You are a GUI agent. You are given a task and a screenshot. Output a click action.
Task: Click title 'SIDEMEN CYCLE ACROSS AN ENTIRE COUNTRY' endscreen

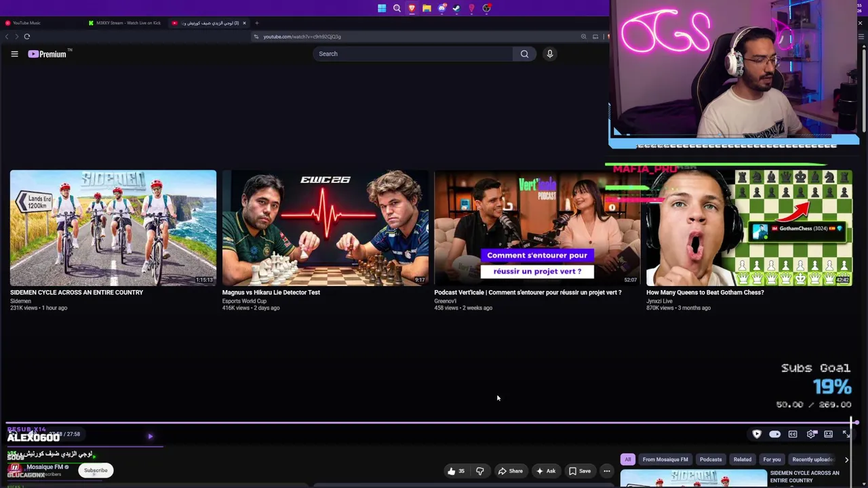(x=77, y=293)
